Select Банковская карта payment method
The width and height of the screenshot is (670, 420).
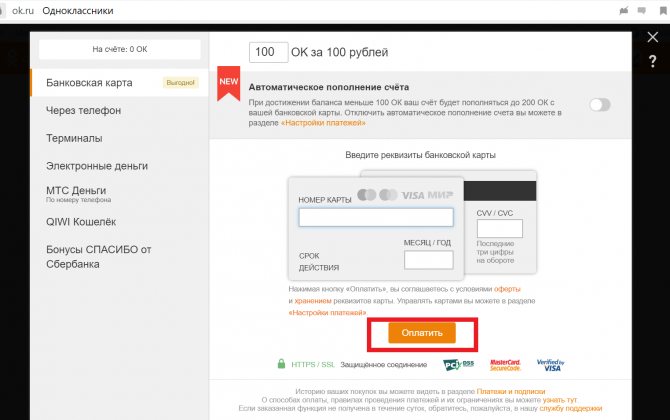coord(120,82)
